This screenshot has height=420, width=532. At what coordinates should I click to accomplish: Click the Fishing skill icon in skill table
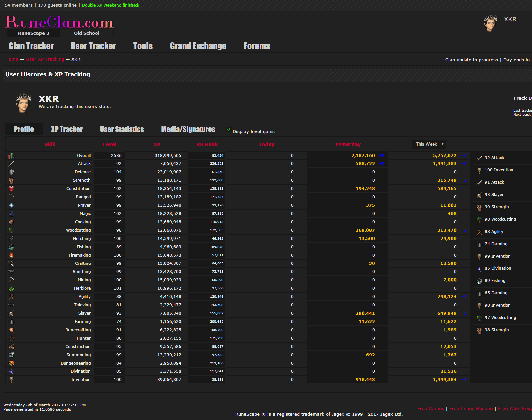point(11,247)
